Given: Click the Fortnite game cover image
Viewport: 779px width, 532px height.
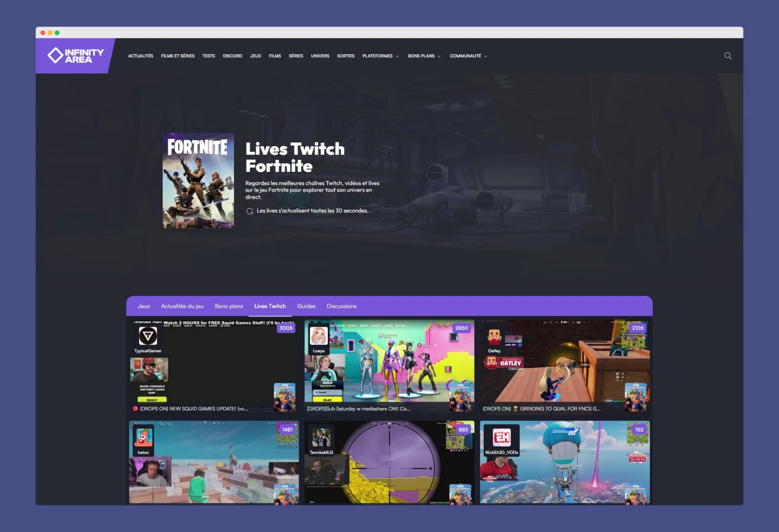Looking at the screenshot, I should pyautogui.click(x=198, y=181).
